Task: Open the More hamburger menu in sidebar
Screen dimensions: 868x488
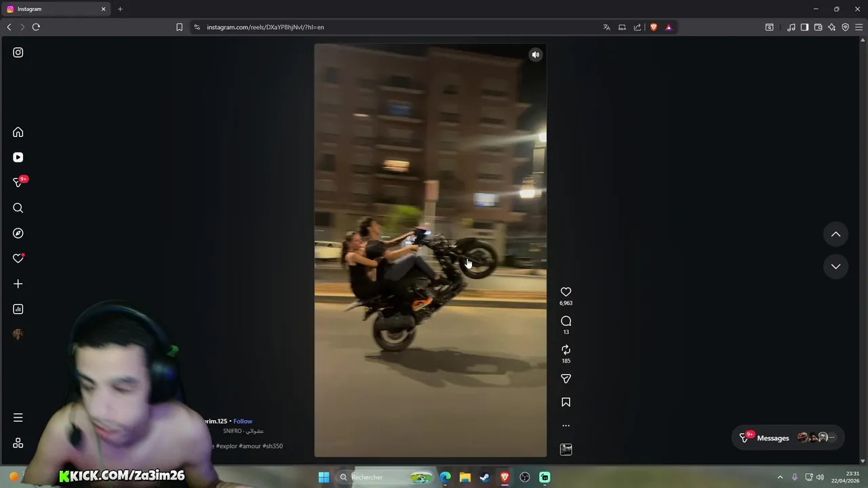Action: pos(18,418)
